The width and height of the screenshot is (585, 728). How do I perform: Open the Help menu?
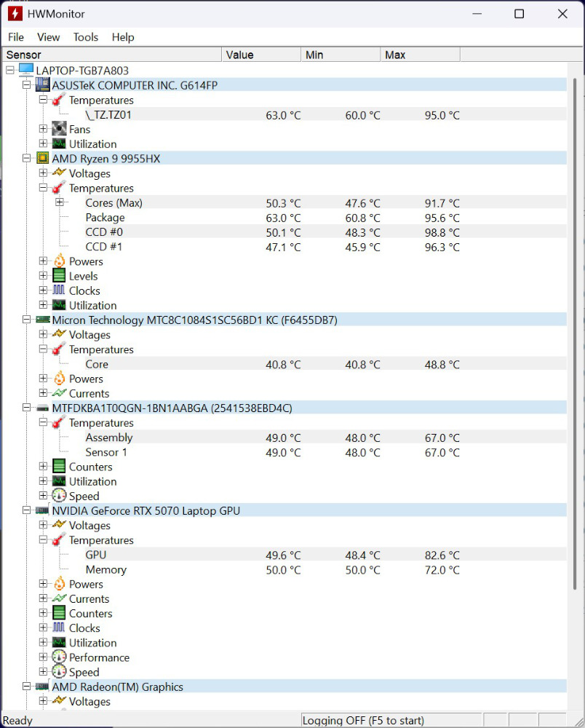click(123, 37)
